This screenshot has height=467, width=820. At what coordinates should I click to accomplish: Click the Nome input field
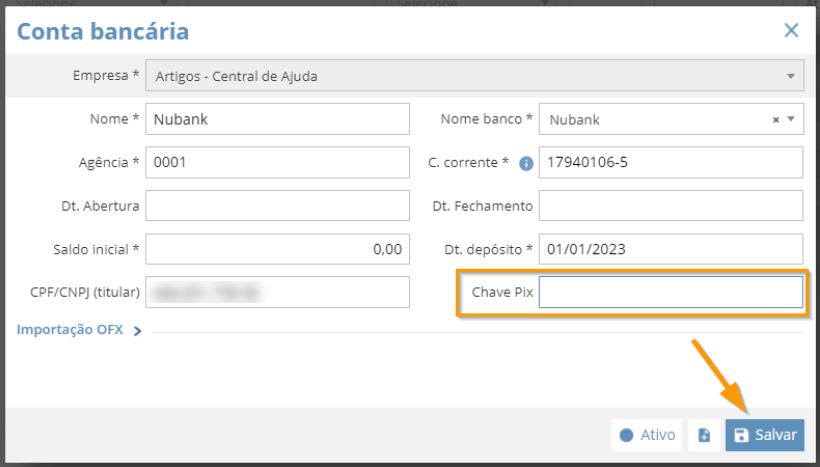tap(277, 119)
